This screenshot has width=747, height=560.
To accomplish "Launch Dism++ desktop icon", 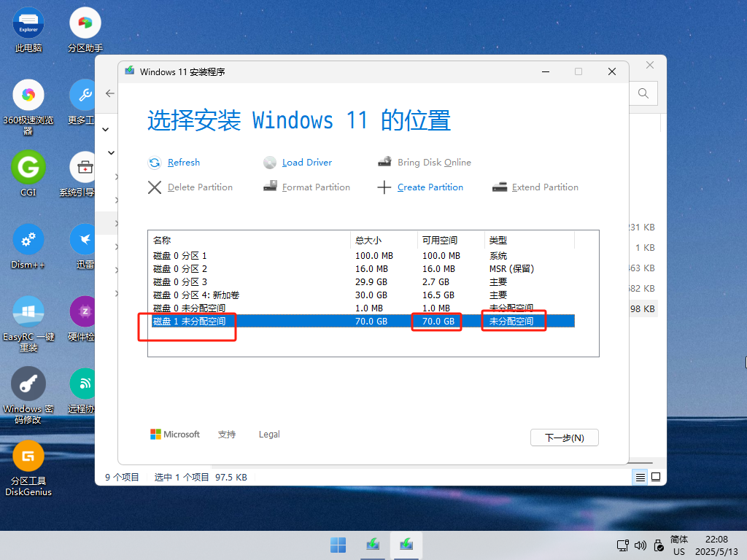I will click(28, 246).
